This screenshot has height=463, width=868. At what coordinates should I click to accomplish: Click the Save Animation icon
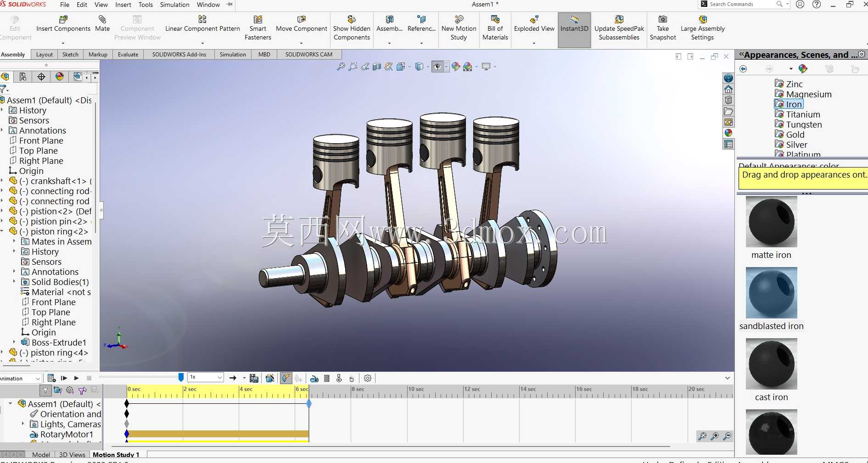coord(254,378)
